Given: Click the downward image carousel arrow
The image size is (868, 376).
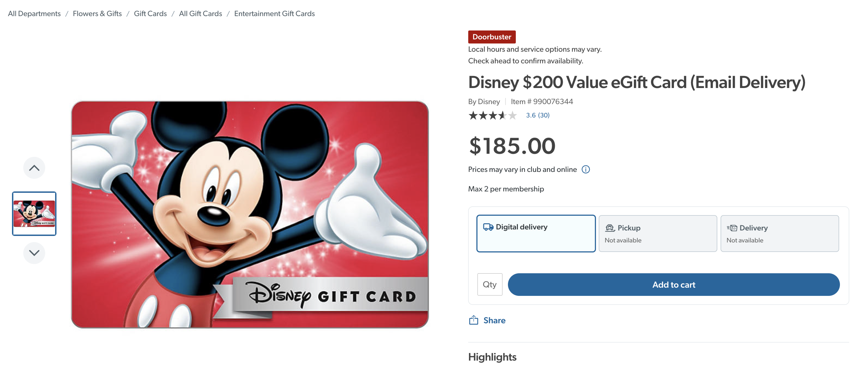Looking at the screenshot, I should [34, 253].
